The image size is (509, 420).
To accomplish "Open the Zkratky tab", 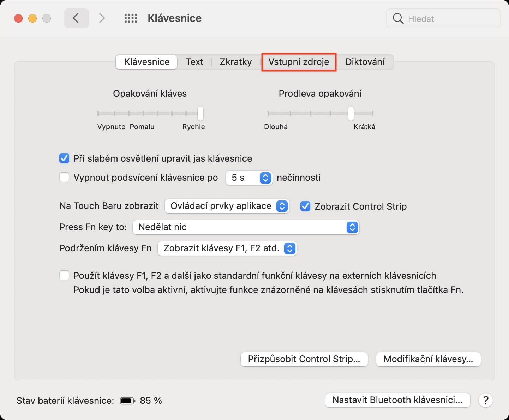I will tap(236, 62).
